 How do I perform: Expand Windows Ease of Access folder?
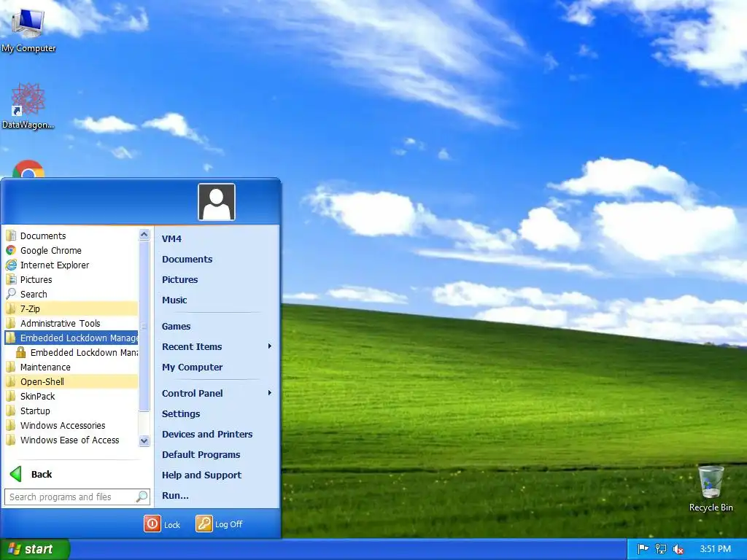pos(71,440)
